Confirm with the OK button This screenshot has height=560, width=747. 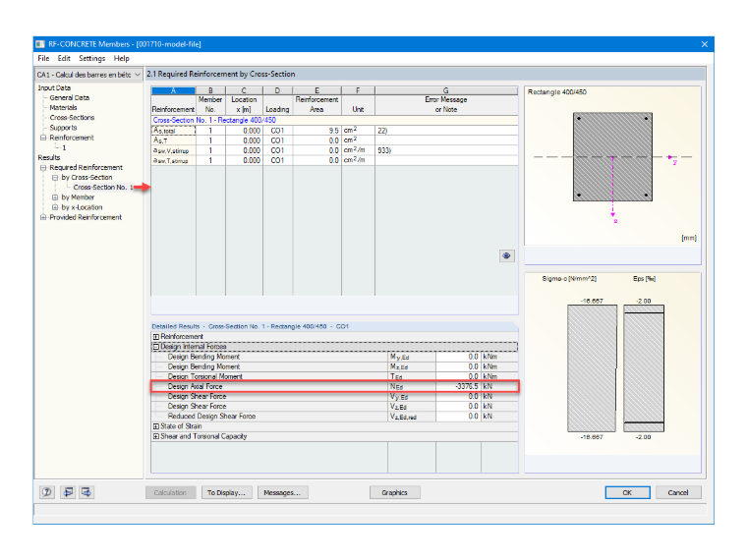627,492
